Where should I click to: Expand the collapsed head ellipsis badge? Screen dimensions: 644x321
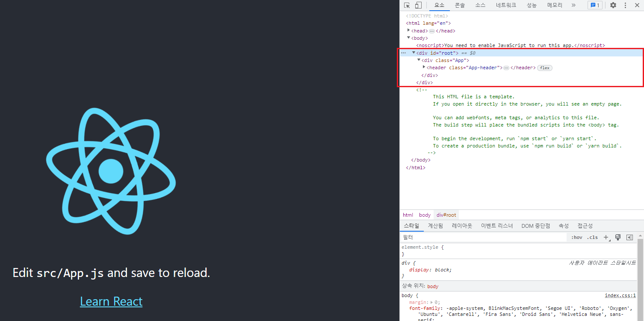(x=432, y=31)
